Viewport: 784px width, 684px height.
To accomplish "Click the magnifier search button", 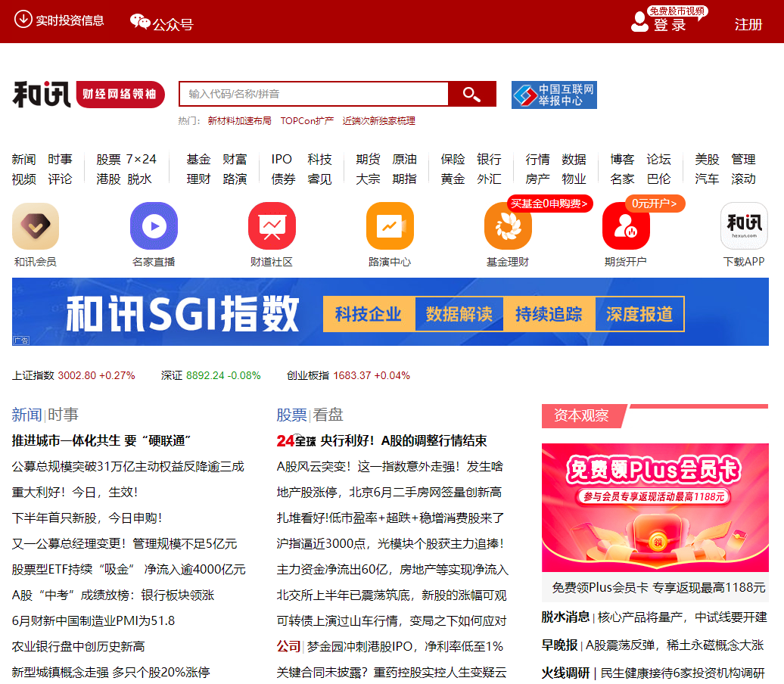I will [x=471, y=94].
